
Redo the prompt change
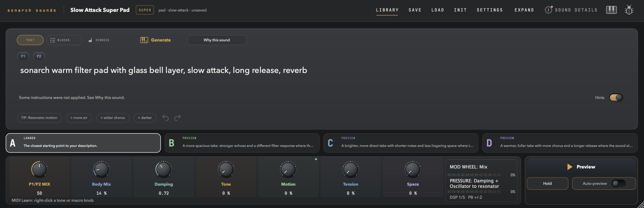177,118
